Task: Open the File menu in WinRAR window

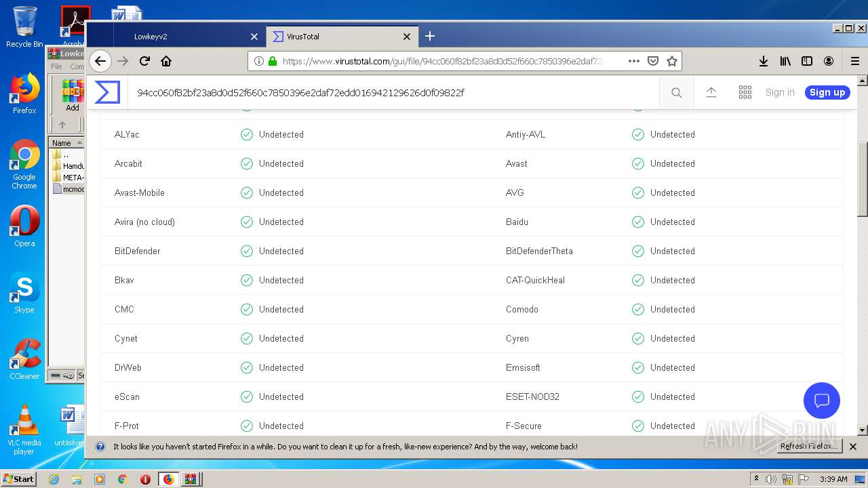Action: (x=56, y=66)
